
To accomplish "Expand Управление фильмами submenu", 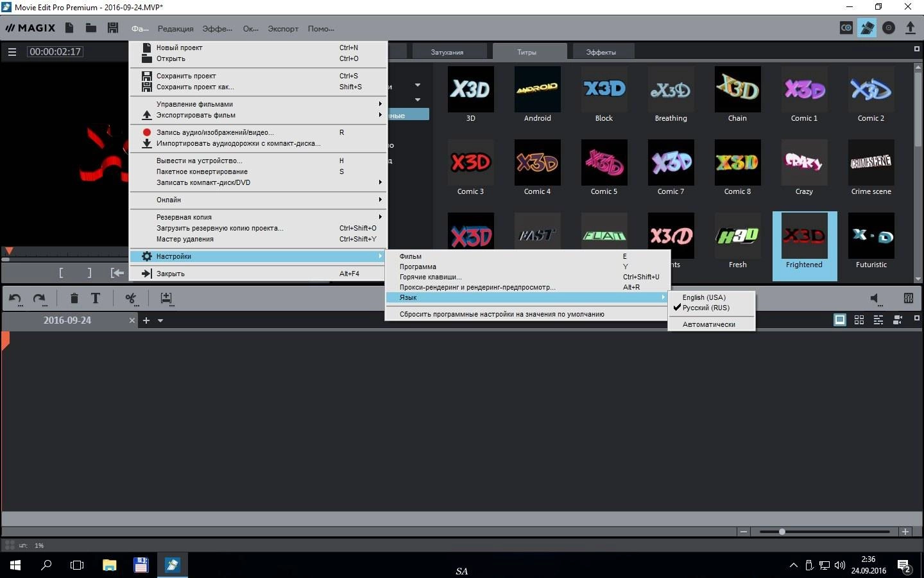I will 258,104.
